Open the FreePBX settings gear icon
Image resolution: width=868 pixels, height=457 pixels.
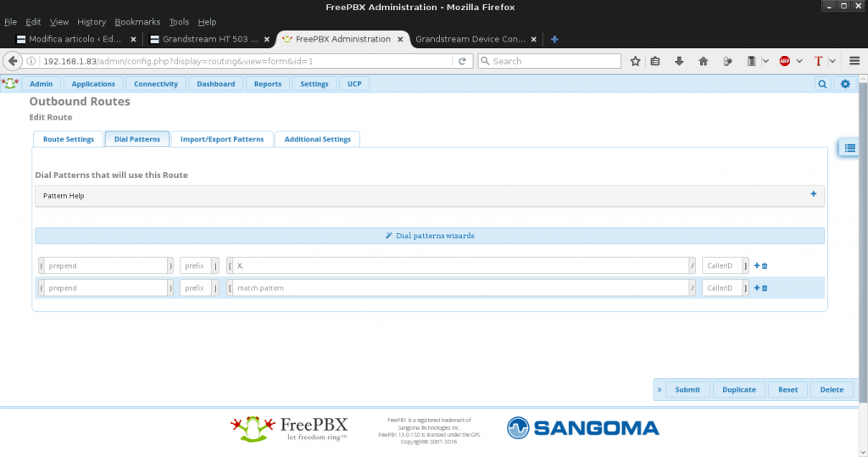tap(844, 84)
